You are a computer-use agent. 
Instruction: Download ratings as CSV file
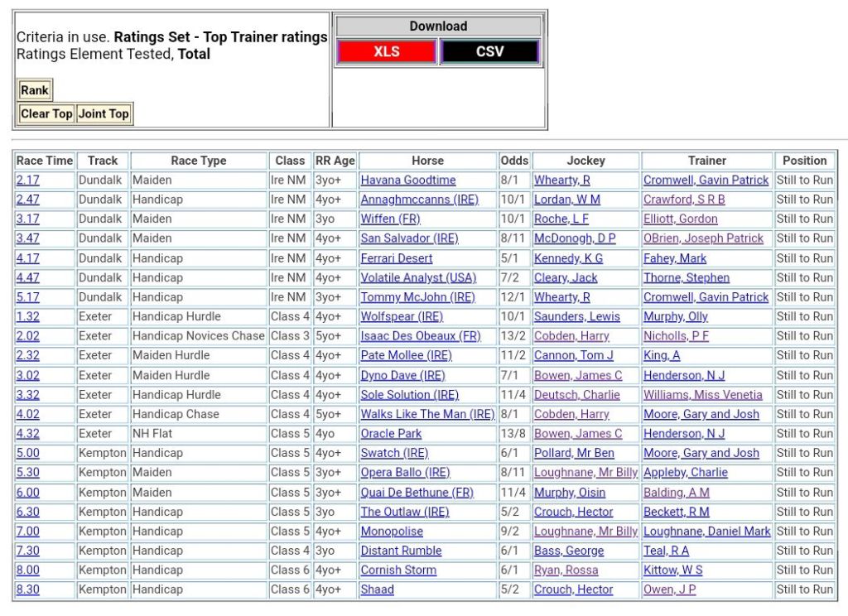coord(489,51)
